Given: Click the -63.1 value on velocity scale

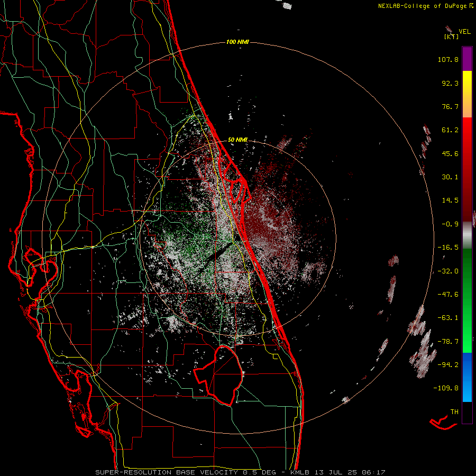Looking at the screenshot, I should [x=448, y=318].
